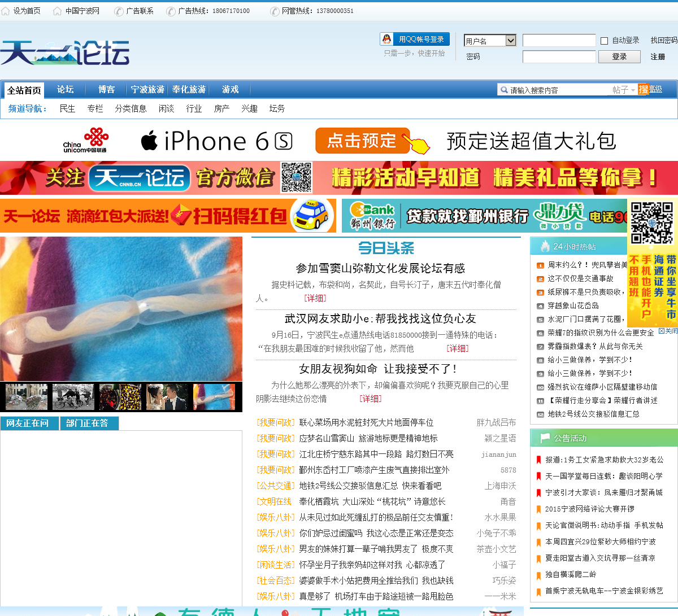Select the bicycle rider slideshow thumbnail

(73, 397)
